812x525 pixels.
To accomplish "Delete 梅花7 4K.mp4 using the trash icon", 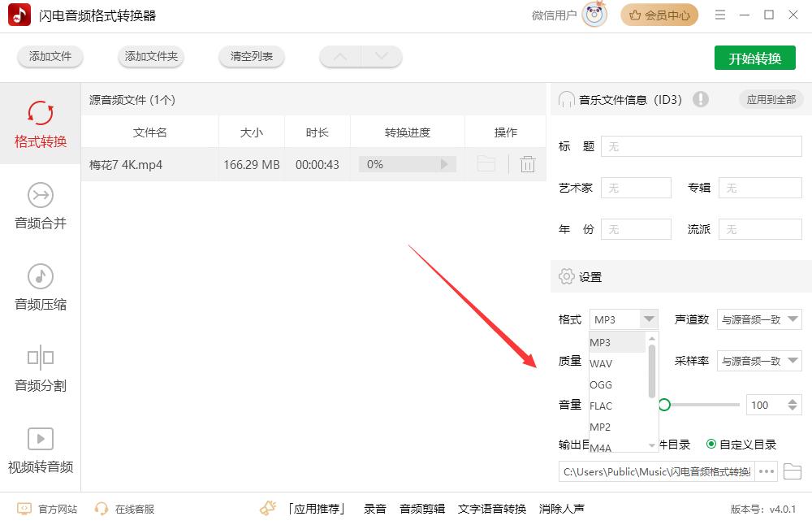I will (x=528, y=164).
